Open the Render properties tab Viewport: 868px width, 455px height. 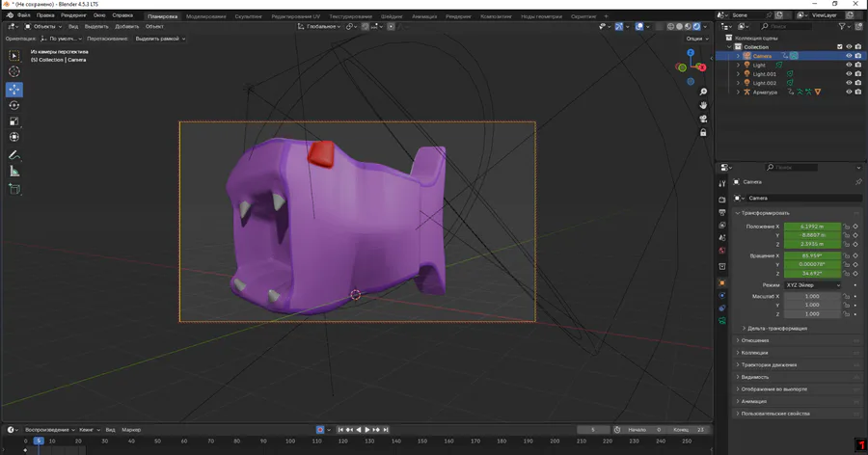[x=721, y=200]
